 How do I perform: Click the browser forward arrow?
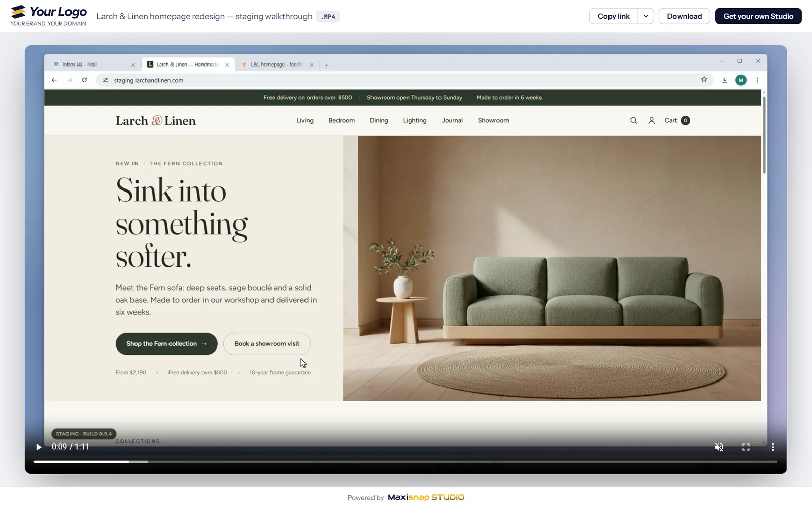pyautogui.click(x=70, y=80)
